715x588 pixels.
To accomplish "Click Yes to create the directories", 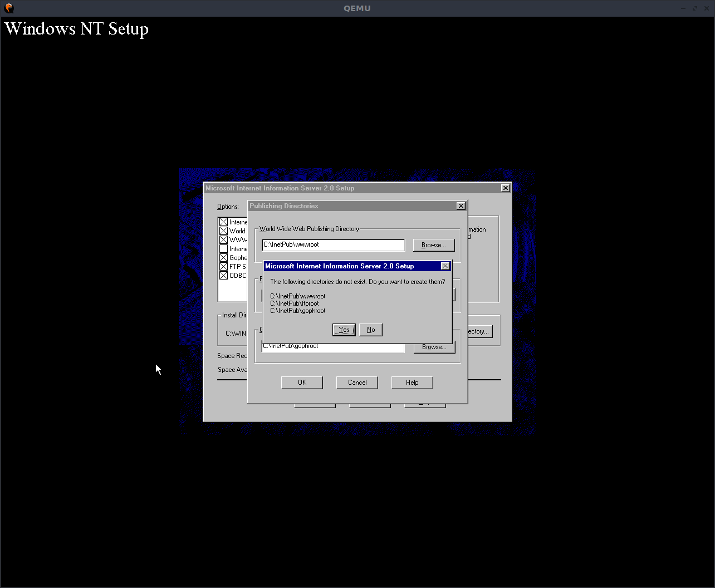I will pyautogui.click(x=344, y=330).
